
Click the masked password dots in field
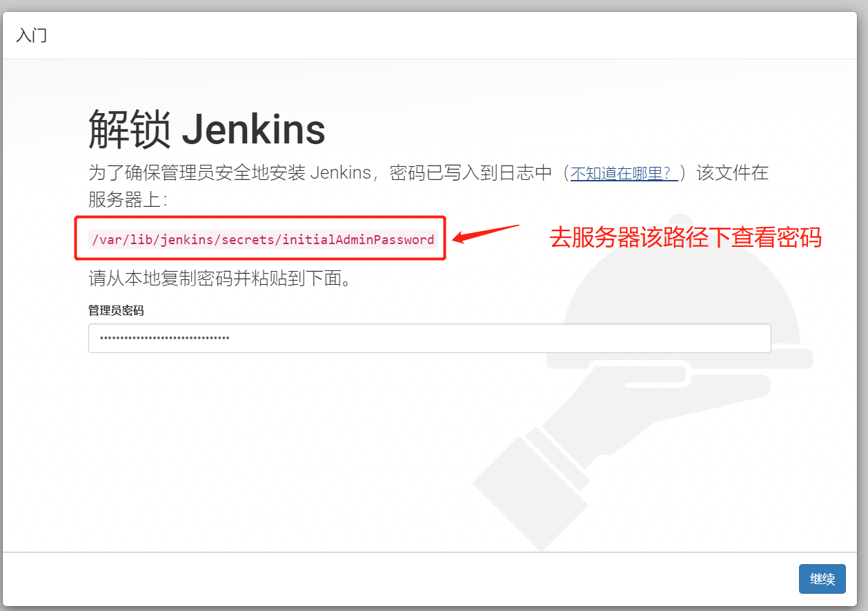click(x=164, y=339)
